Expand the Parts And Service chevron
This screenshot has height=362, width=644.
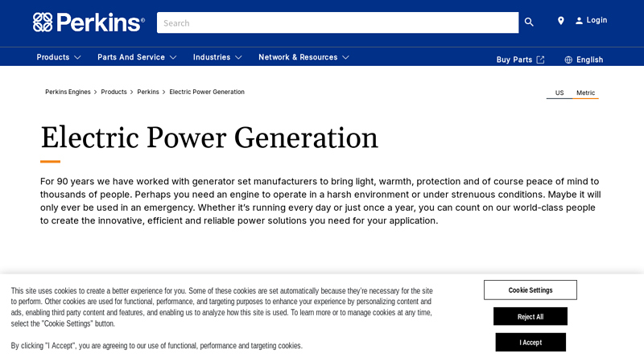[173, 57]
